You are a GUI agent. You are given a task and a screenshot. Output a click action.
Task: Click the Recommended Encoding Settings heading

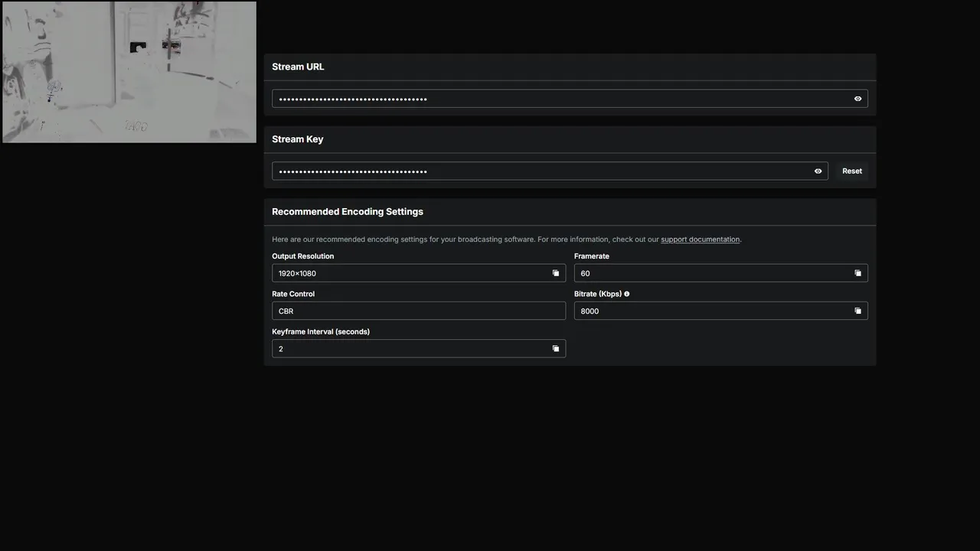(x=347, y=212)
